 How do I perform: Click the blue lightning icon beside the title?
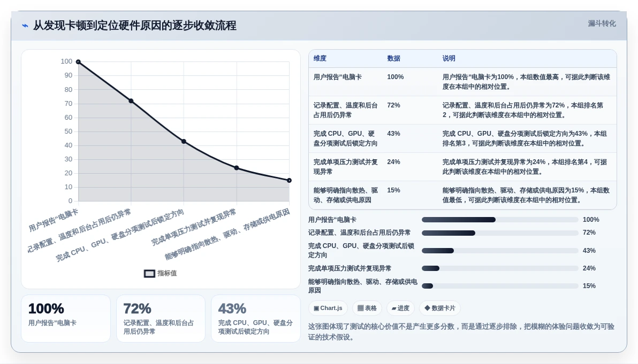pyautogui.click(x=25, y=26)
